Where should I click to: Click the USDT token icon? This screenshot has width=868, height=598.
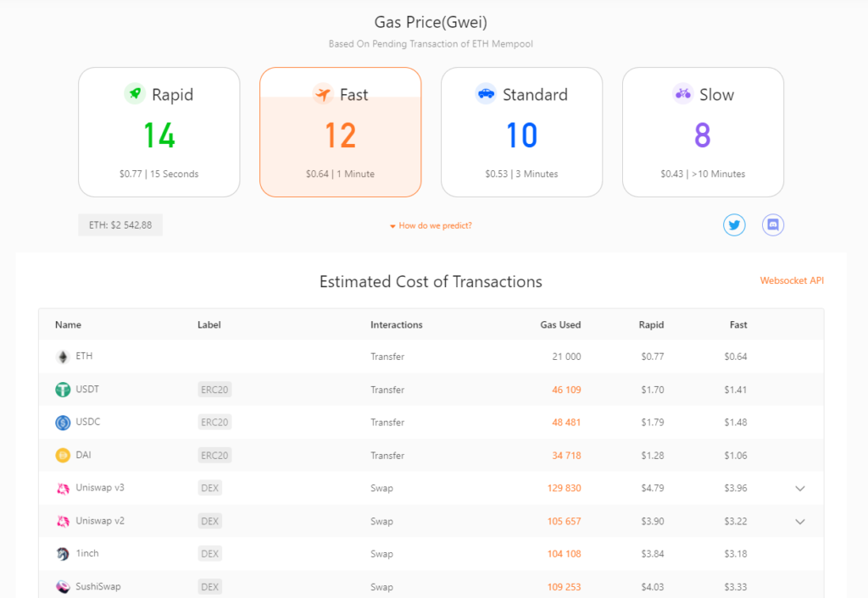63,390
